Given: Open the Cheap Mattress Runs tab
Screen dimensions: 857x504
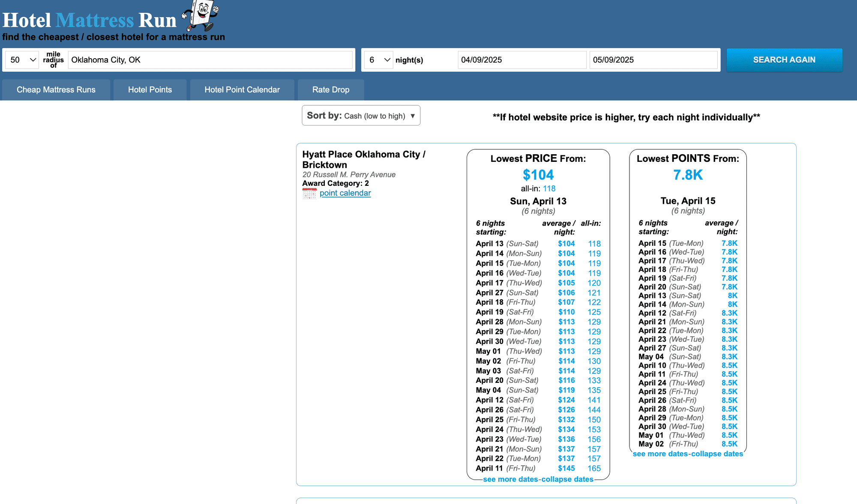Looking at the screenshot, I should (x=56, y=90).
